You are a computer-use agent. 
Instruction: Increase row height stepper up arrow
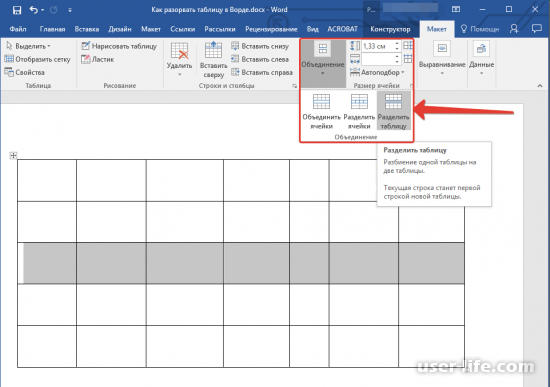pyautogui.click(x=397, y=44)
